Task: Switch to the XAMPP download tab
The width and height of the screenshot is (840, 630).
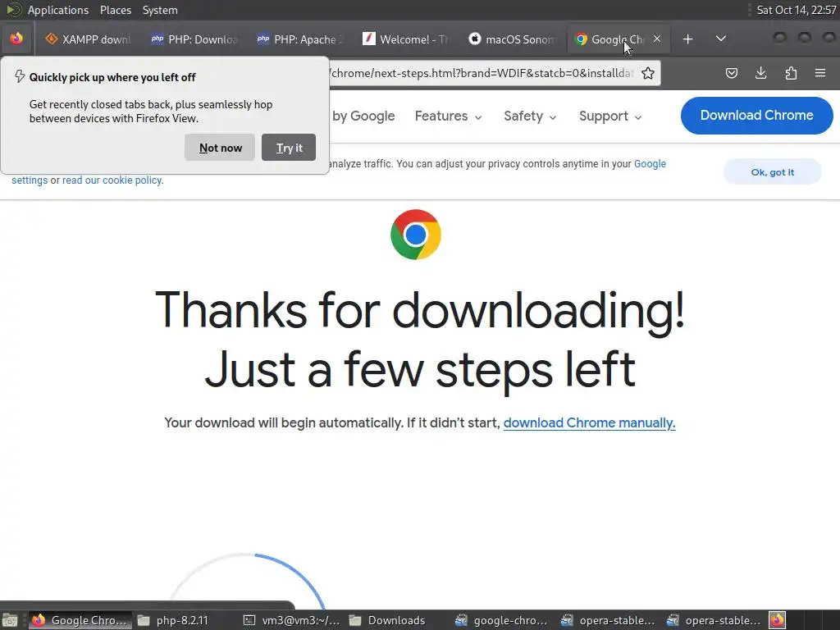Action: pyautogui.click(x=88, y=39)
